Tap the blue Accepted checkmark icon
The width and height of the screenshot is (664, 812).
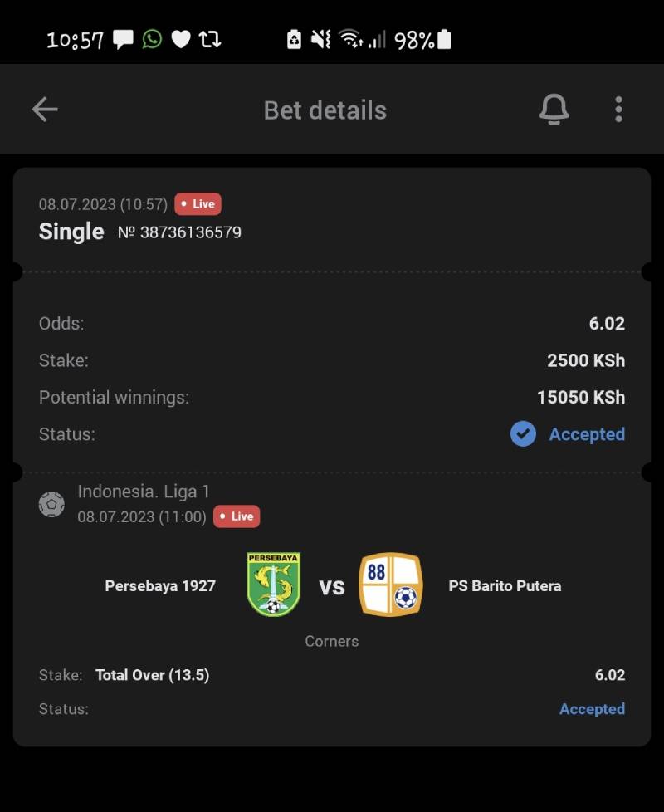[x=523, y=433]
